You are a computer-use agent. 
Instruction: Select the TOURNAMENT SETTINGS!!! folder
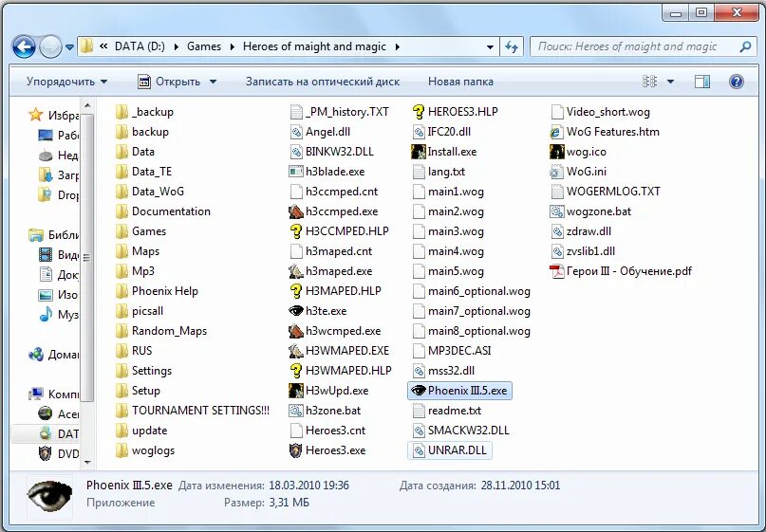point(192,411)
